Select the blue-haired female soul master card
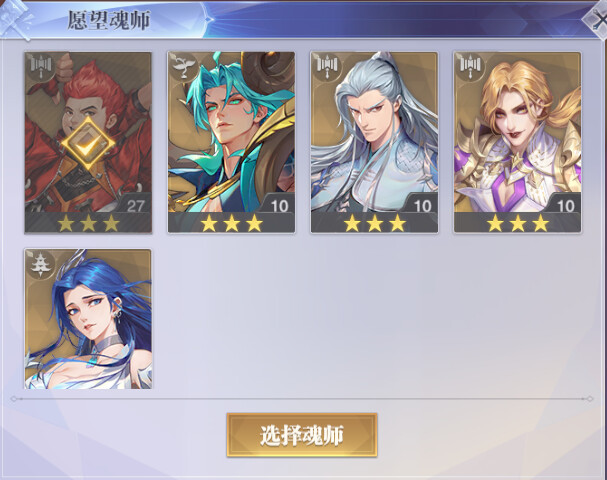Image resolution: width=607 pixels, height=480 pixels. pyautogui.click(x=88, y=319)
